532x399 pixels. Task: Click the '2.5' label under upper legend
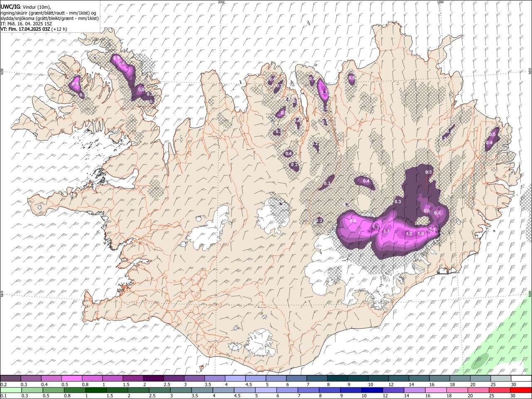(x=167, y=384)
